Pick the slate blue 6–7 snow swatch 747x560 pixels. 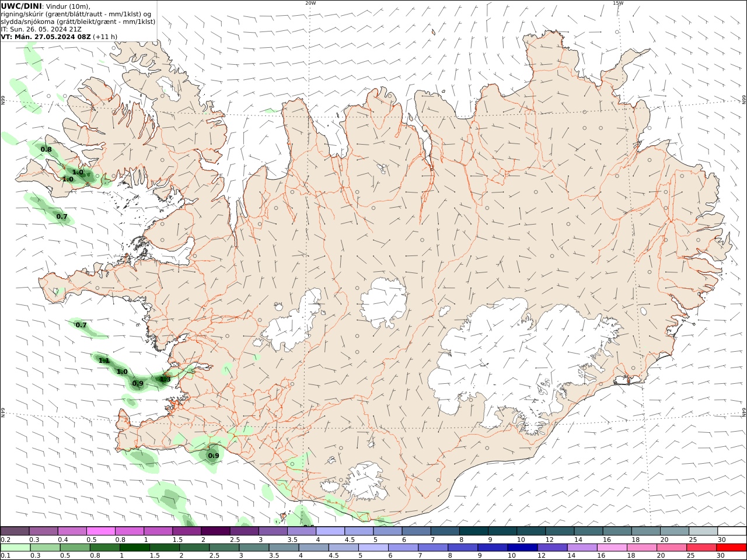[x=416, y=531]
